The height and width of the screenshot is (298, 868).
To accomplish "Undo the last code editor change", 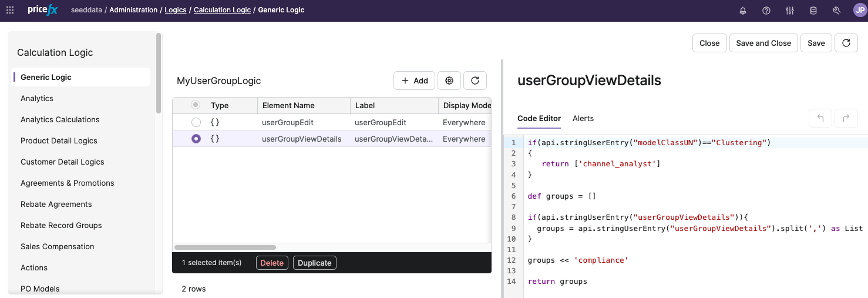I will pos(820,118).
